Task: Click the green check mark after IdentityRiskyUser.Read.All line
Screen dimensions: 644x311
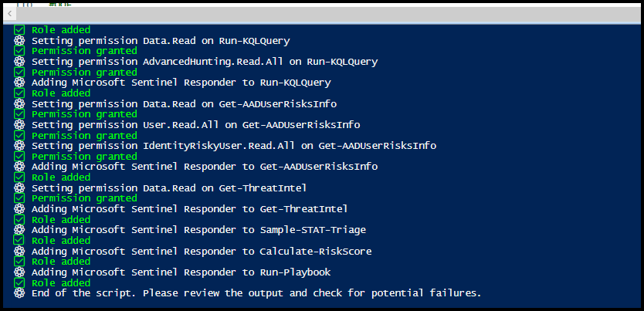Action: coord(19,157)
